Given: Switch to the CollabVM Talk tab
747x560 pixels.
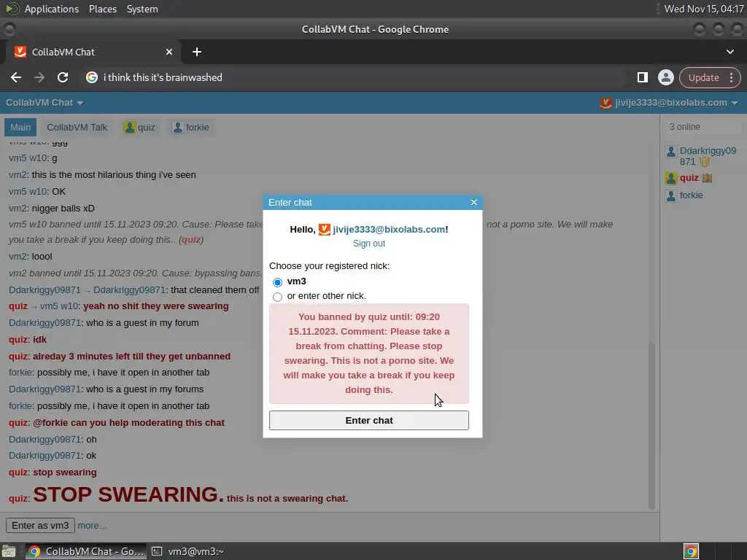Looking at the screenshot, I should (x=77, y=128).
